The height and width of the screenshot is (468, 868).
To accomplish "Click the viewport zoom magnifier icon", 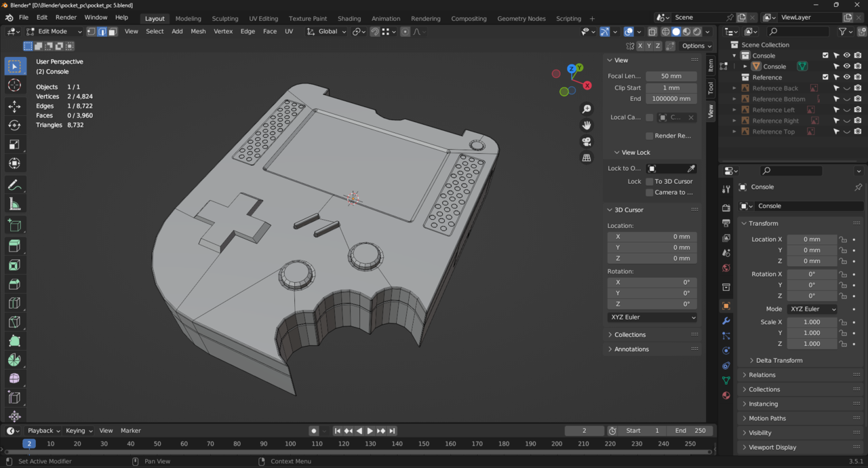I will (587, 109).
